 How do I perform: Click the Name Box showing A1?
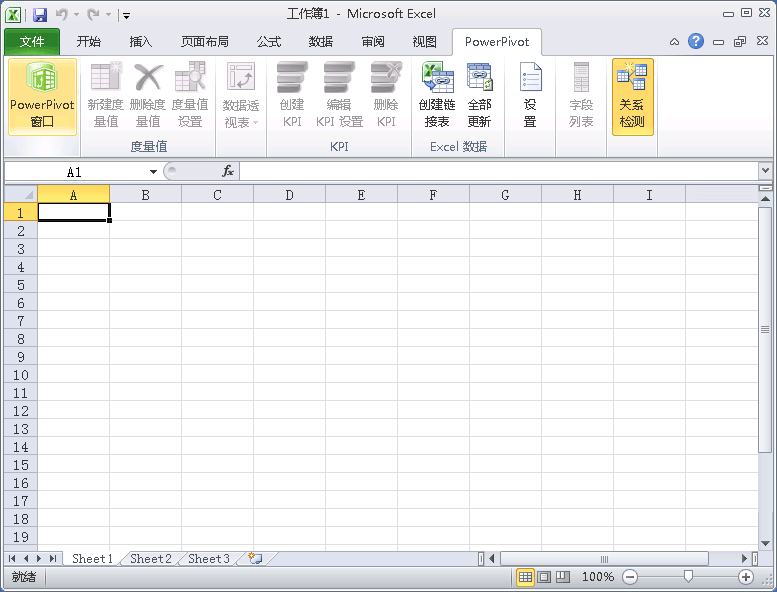pyautogui.click(x=75, y=172)
